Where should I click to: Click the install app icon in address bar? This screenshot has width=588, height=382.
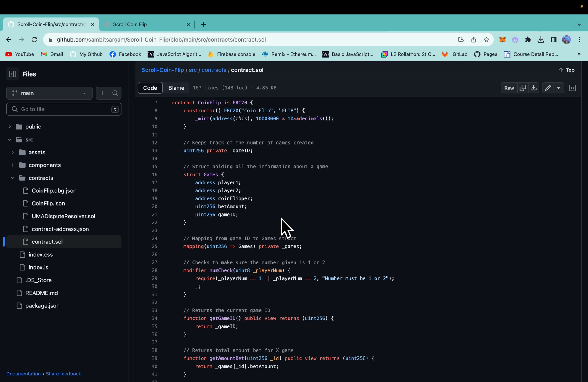tap(461, 40)
